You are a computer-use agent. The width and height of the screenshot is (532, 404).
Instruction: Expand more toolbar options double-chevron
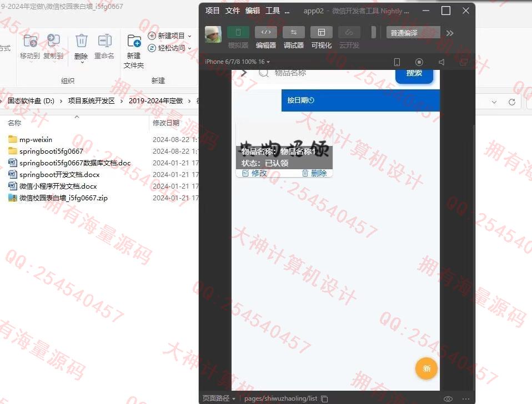click(x=450, y=33)
